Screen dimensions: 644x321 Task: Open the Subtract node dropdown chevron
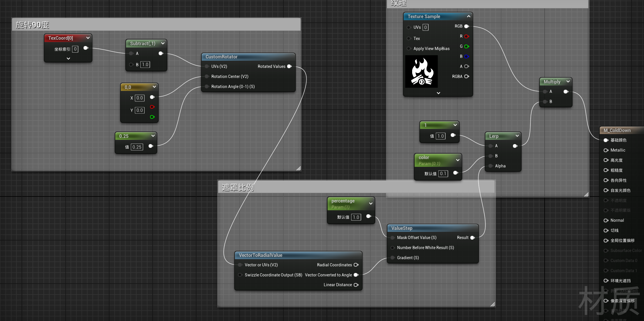[x=163, y=43]
